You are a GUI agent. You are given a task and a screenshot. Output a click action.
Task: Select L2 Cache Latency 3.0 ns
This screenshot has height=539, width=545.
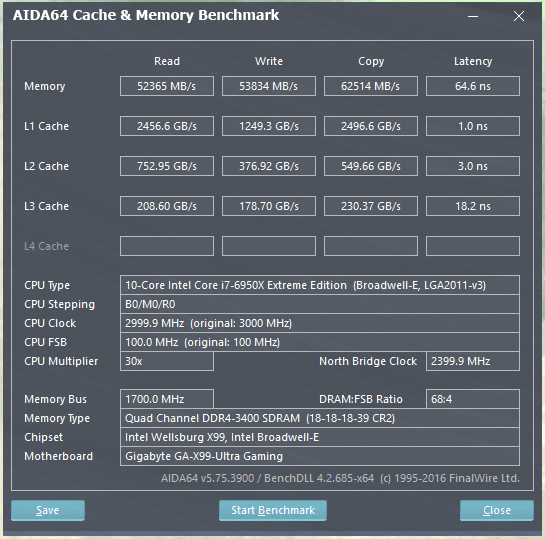pos(473,166)
